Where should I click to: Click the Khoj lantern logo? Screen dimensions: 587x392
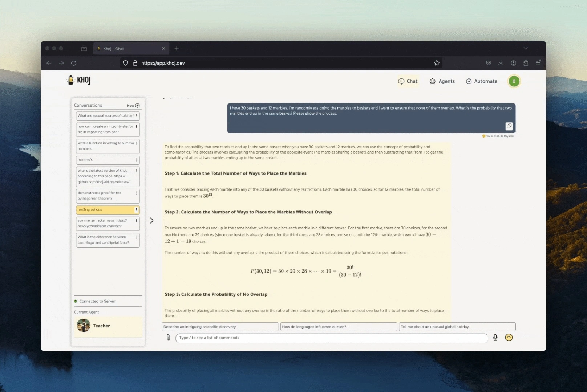70,80
